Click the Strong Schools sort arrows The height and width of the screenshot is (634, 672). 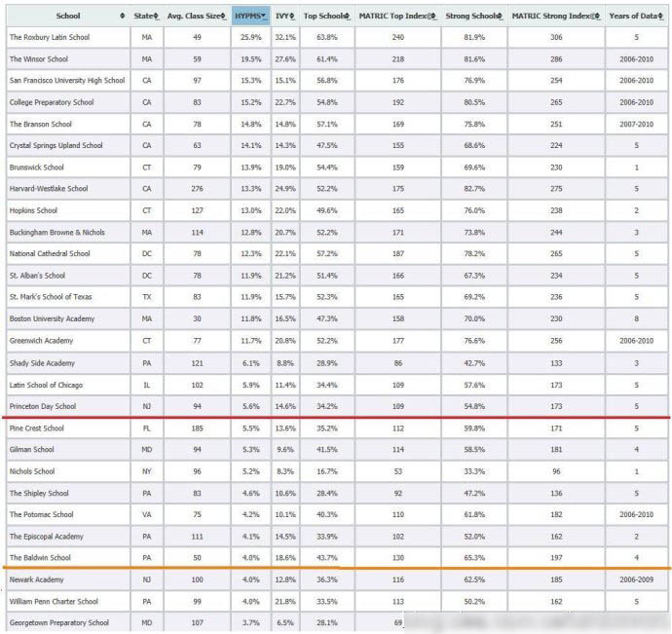click(501, 17)
